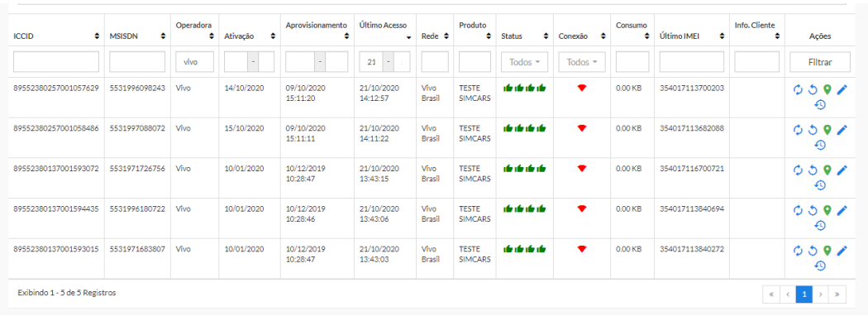The height and width of the screenshot is (321, 868).
Task: Click sync icon for MSISDN 5531971726756 row
Action: [x=798, y=170]
